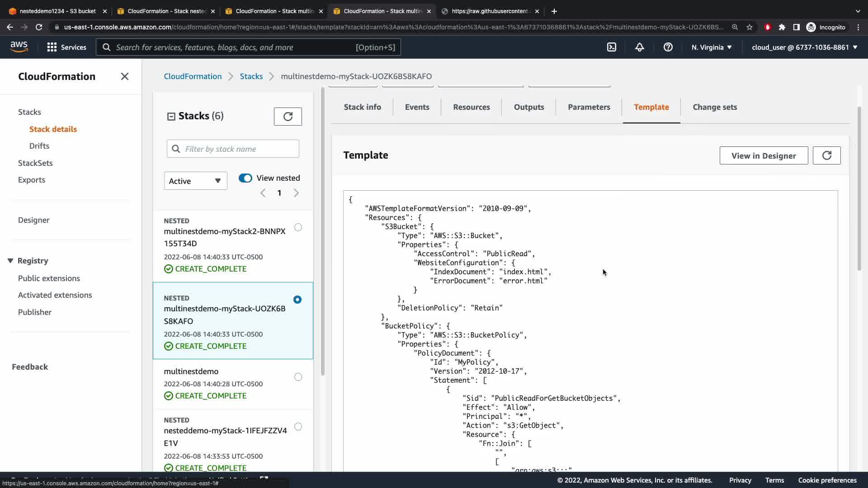Refresh the Template panel

coord(826,155)
